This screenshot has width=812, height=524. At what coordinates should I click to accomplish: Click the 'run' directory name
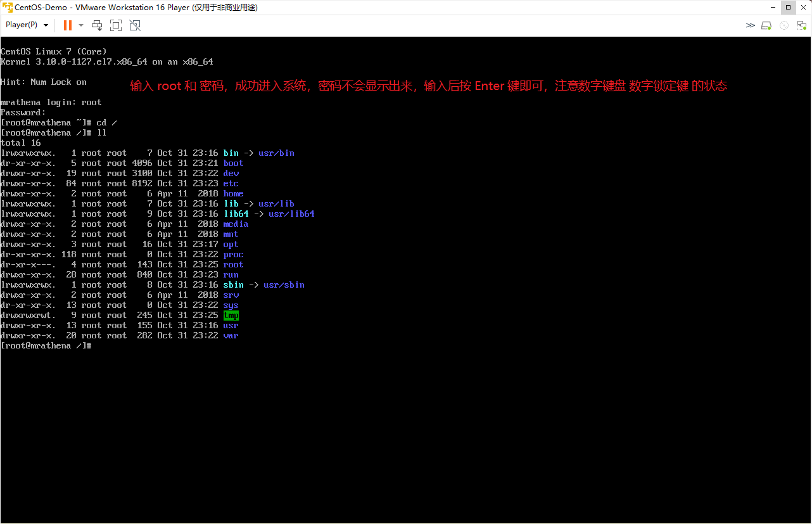231,274
